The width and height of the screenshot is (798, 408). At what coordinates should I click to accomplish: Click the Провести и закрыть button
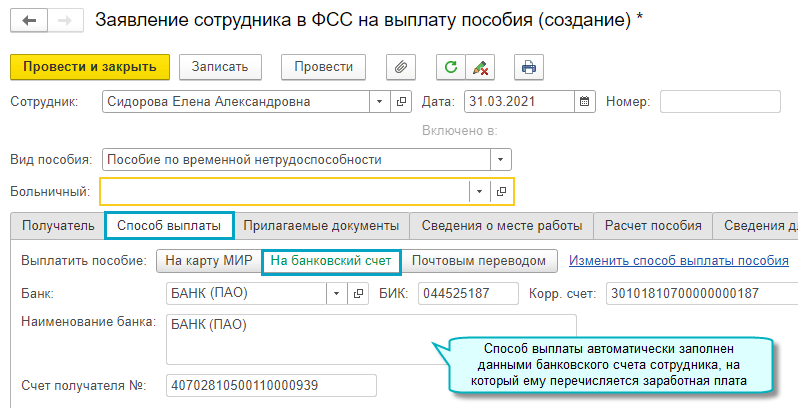(x=90, y=67)
